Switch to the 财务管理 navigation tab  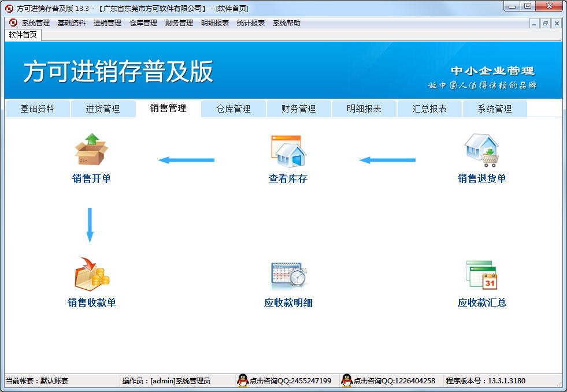click(x=299, y=109)
